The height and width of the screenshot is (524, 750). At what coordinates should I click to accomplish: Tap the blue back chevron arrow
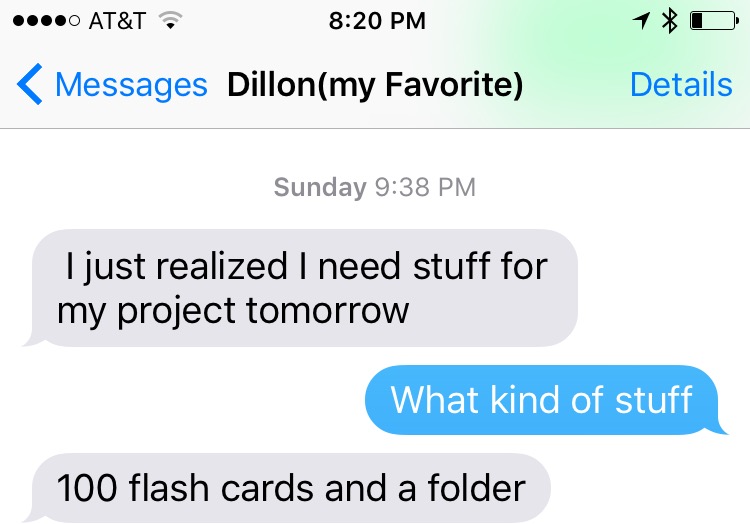pos(29,84)
